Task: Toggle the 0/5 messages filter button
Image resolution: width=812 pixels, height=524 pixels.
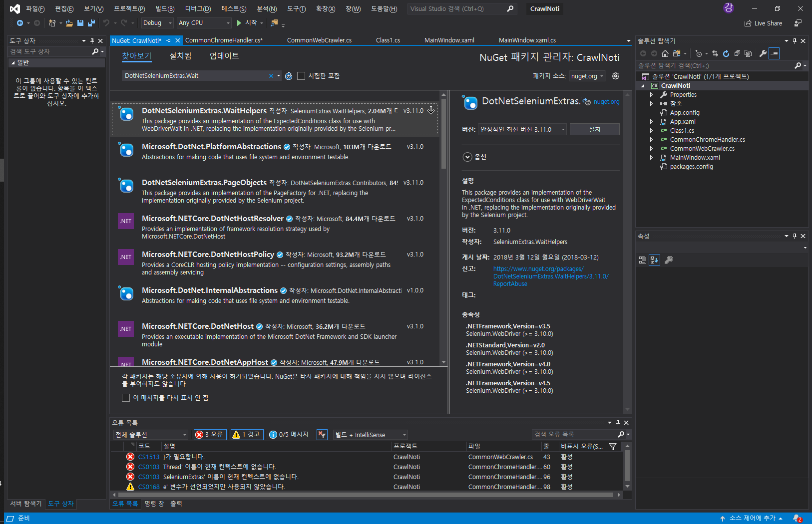Action: click(x=289, y=435)
